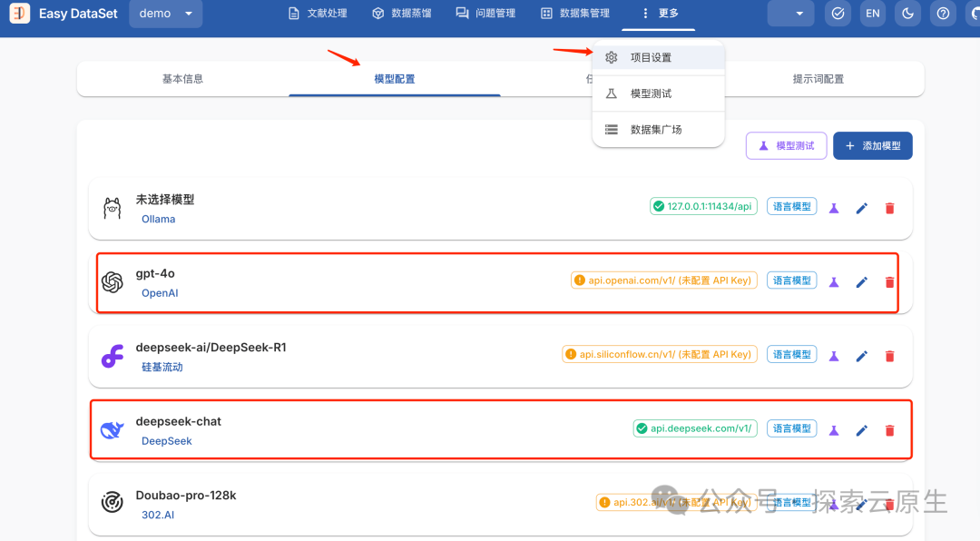Open the 问题管理 menu
This screenshot has width=980, height=541.
[485, 13]
